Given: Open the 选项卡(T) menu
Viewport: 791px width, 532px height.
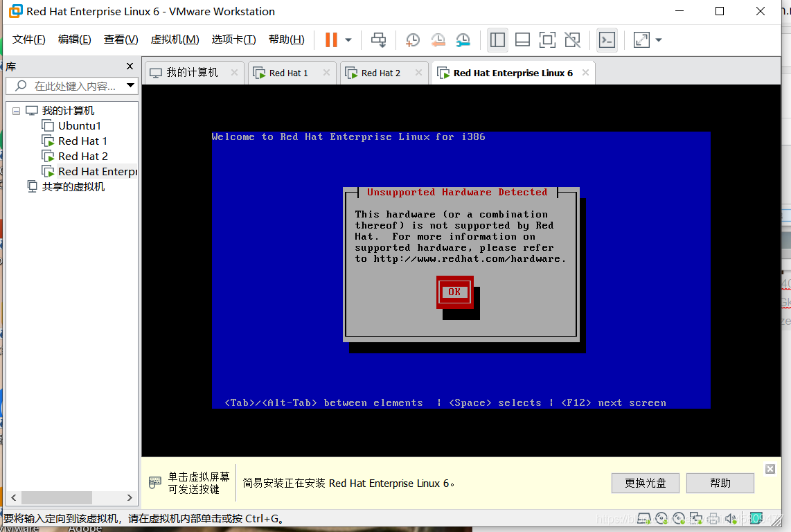Looking at the screenshot, I should coord(233,39).
